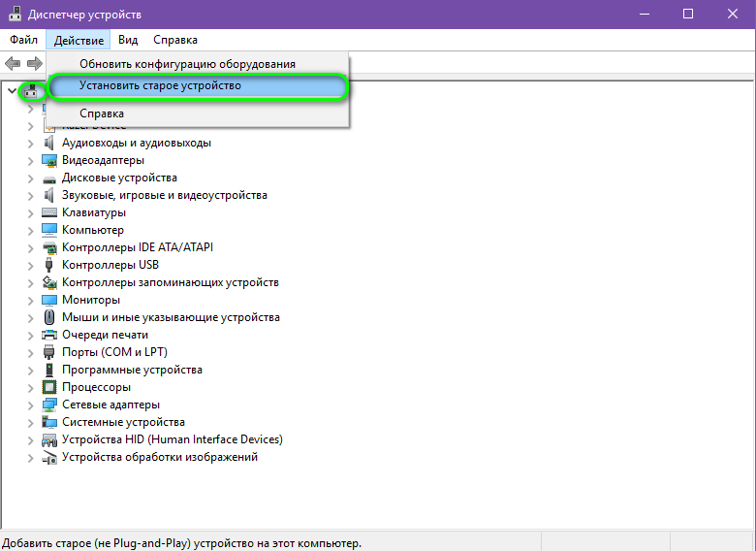756x551 pixels.
Task: Click the Imaging devices (Устройства обработки изображений) icon
Action: click(49, 457)
